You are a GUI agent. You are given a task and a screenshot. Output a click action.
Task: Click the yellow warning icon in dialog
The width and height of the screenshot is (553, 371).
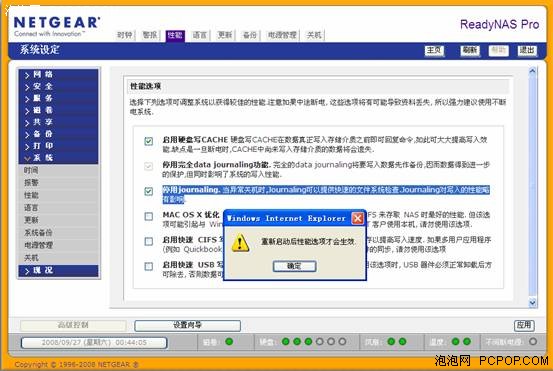pos(240,243)
